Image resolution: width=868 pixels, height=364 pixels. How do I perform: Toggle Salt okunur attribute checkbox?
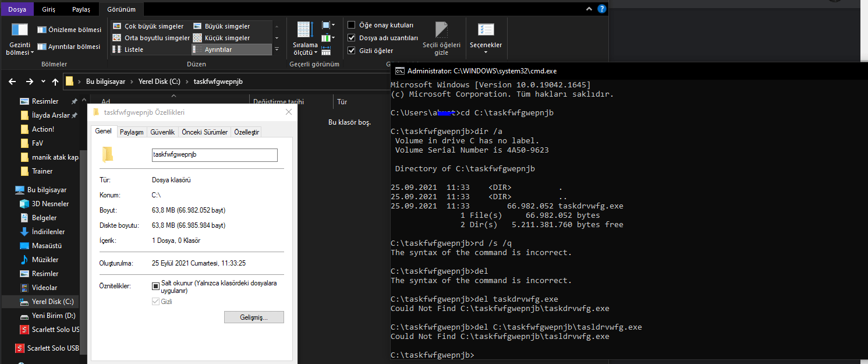[x=155, y=286]
